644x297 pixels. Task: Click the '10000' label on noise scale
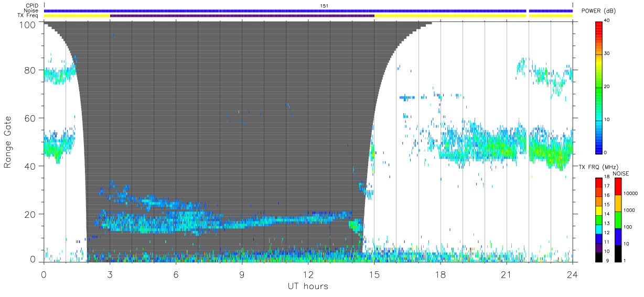(x=631, y=193)
